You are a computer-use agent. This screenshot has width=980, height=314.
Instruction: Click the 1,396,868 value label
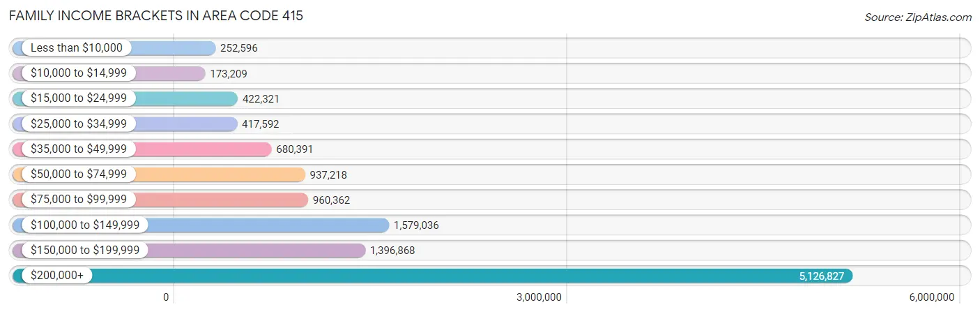tap(392, 251)
